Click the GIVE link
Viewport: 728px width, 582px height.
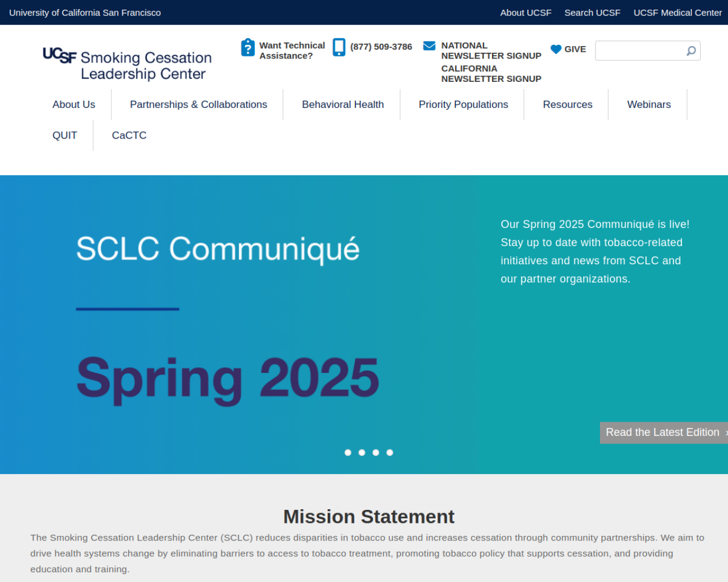pyautogui.click(x=575, y=49)
